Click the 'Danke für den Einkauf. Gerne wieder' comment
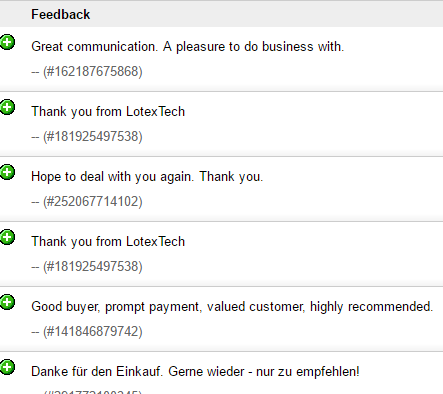This screenshot has width=443, height=394. pyautogui.click(x=195, y=372)
